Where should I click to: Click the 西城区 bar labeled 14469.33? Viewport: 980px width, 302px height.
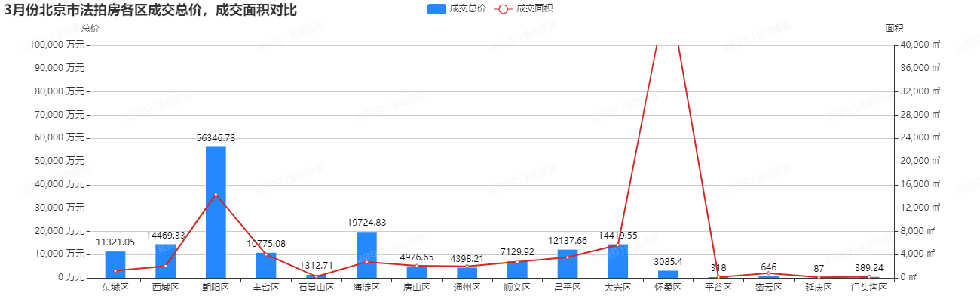(166, 260)
